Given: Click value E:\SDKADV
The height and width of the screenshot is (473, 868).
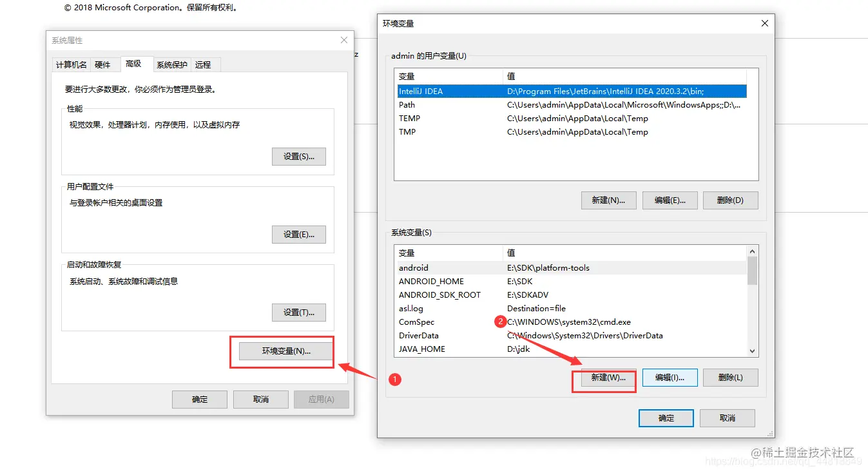Looking at the screenshot, I should point(528,295).
